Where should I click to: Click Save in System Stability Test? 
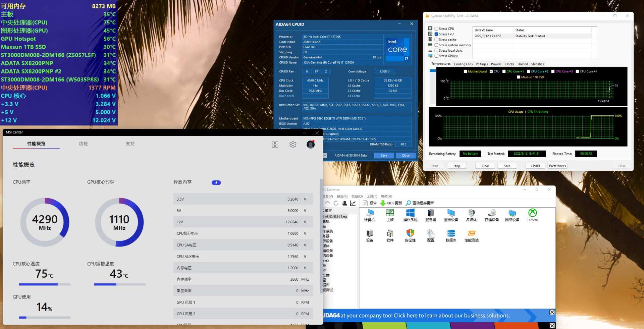(507, 166)
